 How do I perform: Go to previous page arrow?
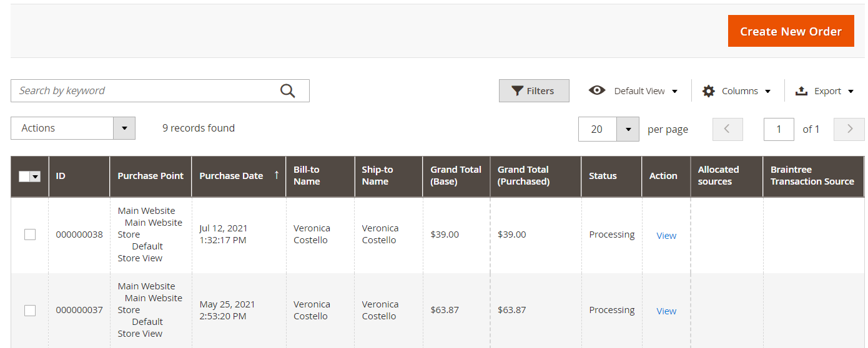[x=727, y=129]
